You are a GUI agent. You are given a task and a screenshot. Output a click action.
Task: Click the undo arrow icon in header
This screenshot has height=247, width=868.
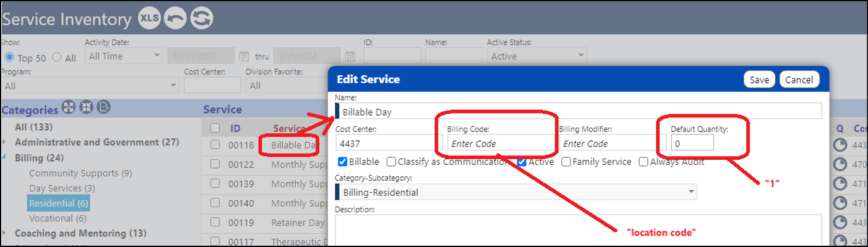[175, 18]
